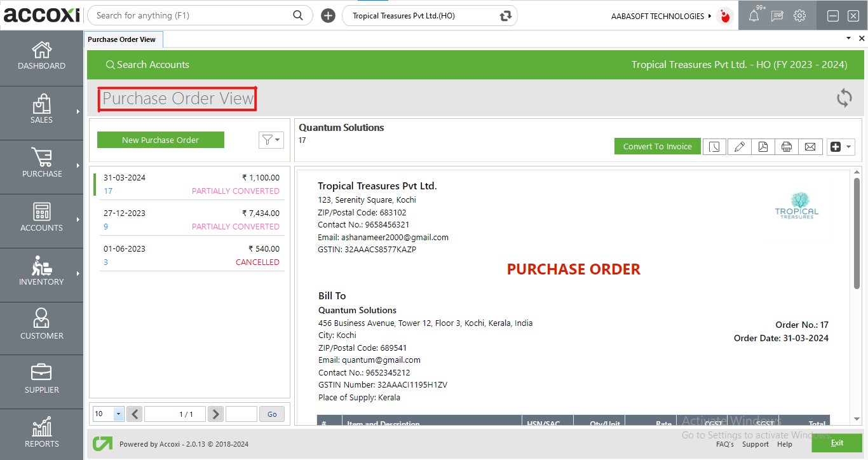Open the feedback message icon in titlebar
This screenshot has width=868, height=460.
tap(776, 15)
